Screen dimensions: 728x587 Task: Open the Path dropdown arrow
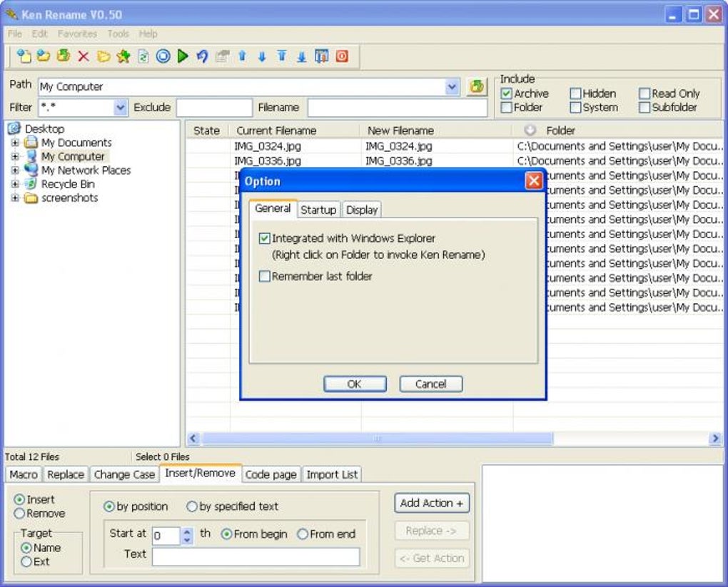coord(452,87)
